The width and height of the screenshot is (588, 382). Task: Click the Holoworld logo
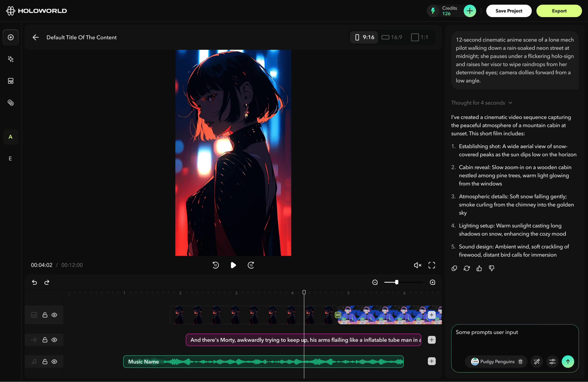[36, 11]
